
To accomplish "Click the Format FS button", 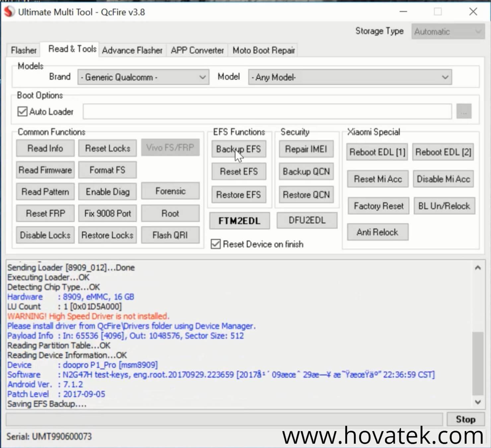I will (x=107, y=170).
